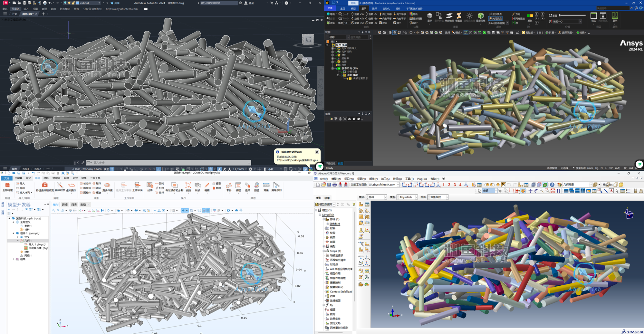The image size is (644, 334).
Task: Click AutoCAD customization hamburger icon in status bar
Action: pos(5,169)
